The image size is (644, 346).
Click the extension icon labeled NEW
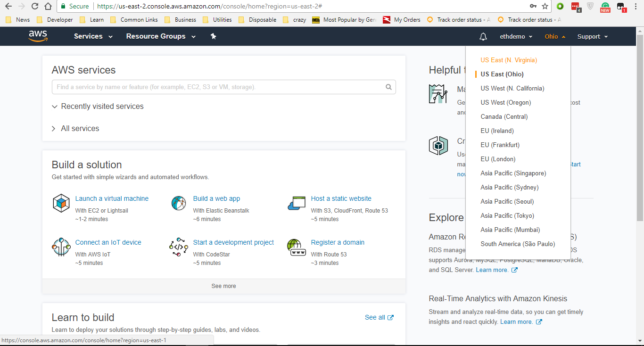[x=605, y=7]
